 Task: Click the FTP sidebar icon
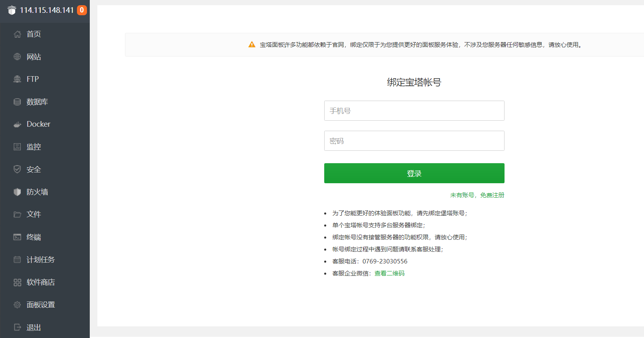pos(17,79)
